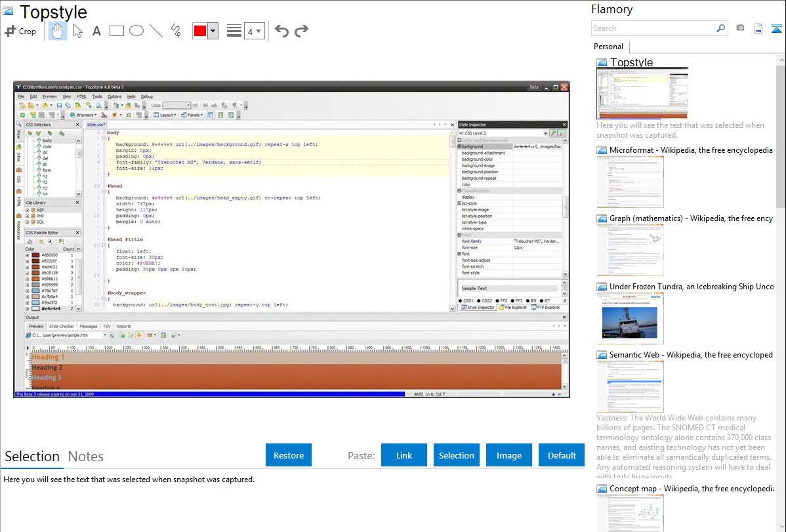786x532 pixels.
Task: Switch to File Explorer tab in TopStyle
Action: [x=512, y=308]
